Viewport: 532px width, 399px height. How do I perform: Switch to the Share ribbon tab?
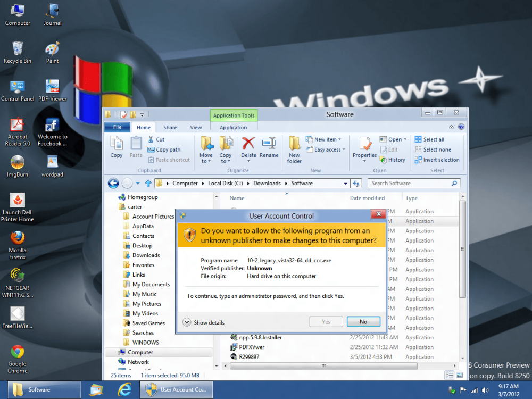click(x=170, y=127)
